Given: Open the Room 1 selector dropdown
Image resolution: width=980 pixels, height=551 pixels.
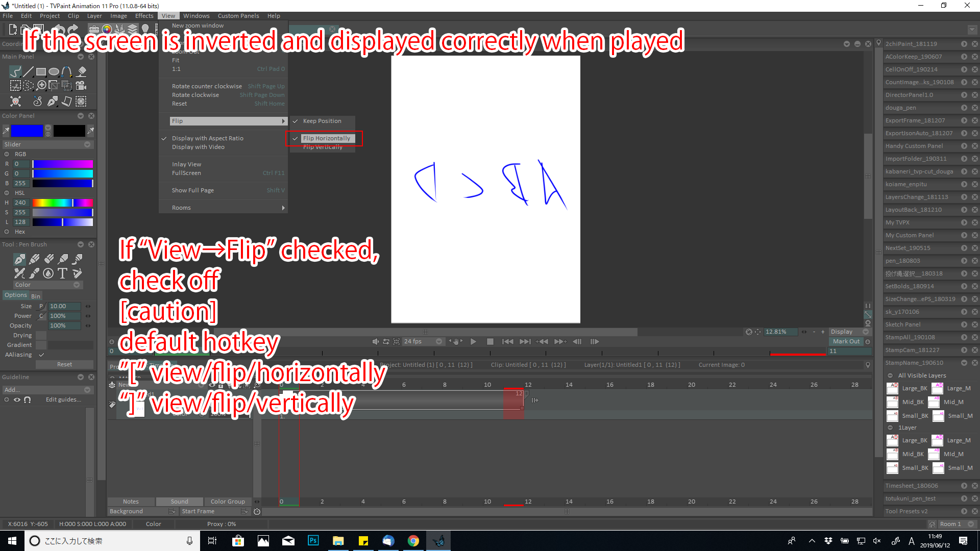Looking at the screenshot, I should (x=957, y=524).
